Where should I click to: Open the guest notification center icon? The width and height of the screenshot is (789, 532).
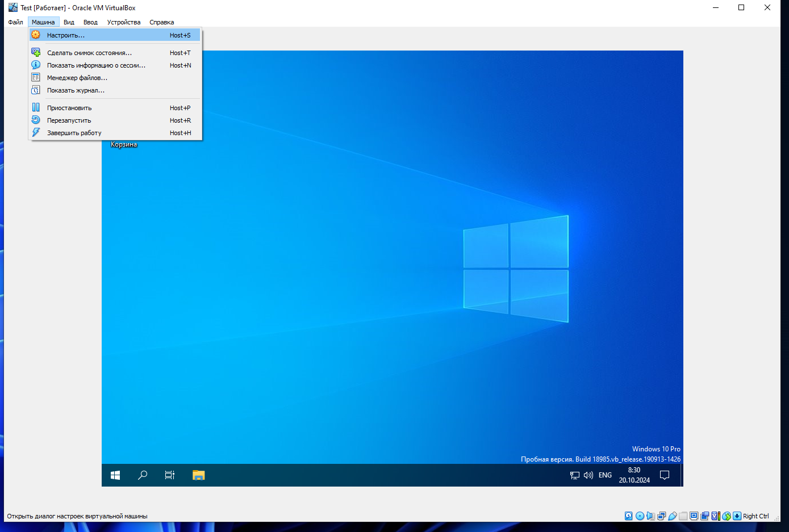(x=665, y=475)
